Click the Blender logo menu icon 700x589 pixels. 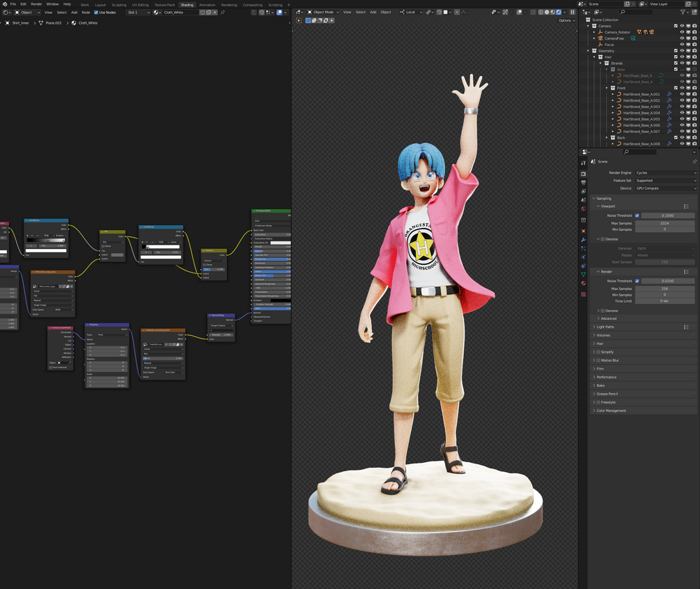tap(5, 4)
